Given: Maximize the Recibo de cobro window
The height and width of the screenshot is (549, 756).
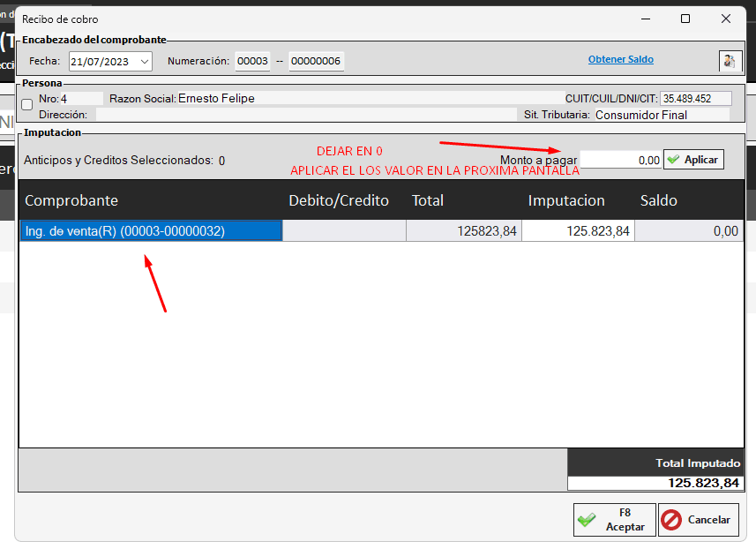Looking at the screenshot, I should pyautogui.click(x=685, y=19).
